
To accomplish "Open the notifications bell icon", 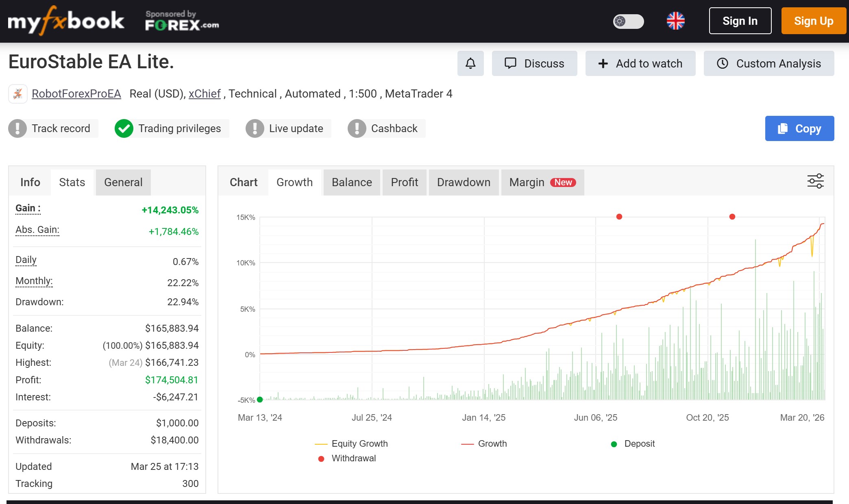I will pyautogui.click(x=470, y=63).
